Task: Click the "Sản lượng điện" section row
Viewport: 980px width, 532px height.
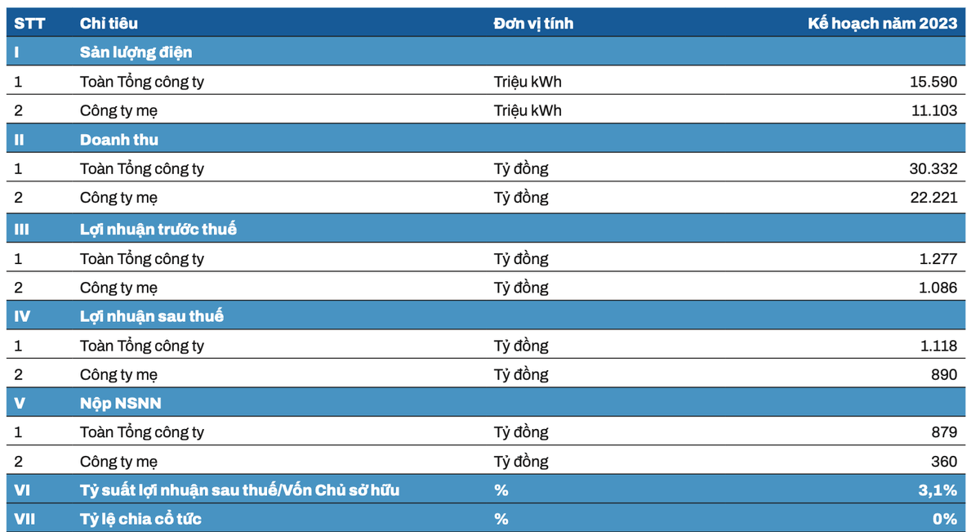Action: click(x=136, y=52)
